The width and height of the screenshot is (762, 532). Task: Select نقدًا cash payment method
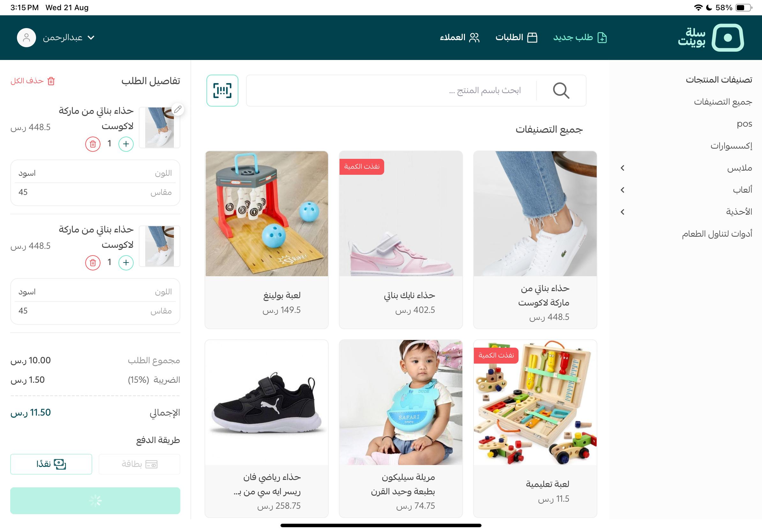[x=51, y=464]
